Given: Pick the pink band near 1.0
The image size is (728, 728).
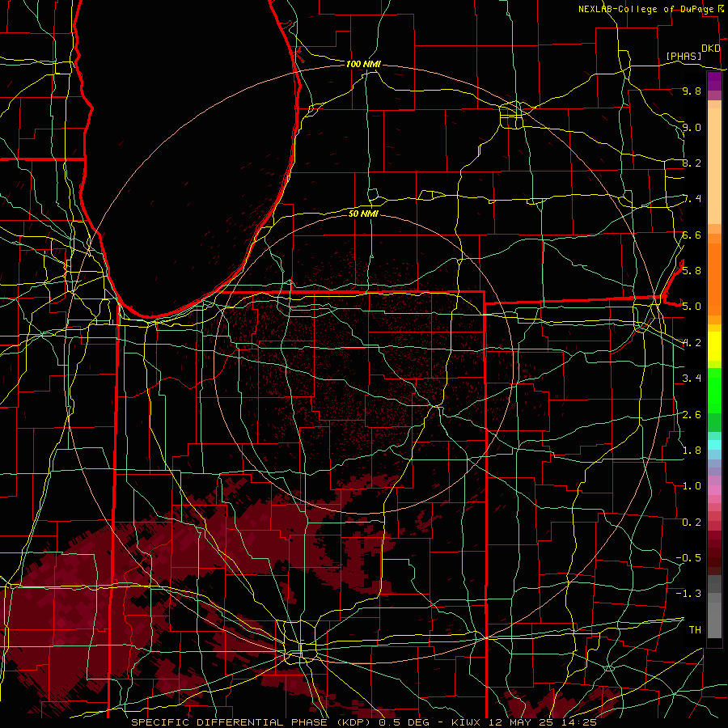Looking at the screenshot, I should tap(714, 490).
